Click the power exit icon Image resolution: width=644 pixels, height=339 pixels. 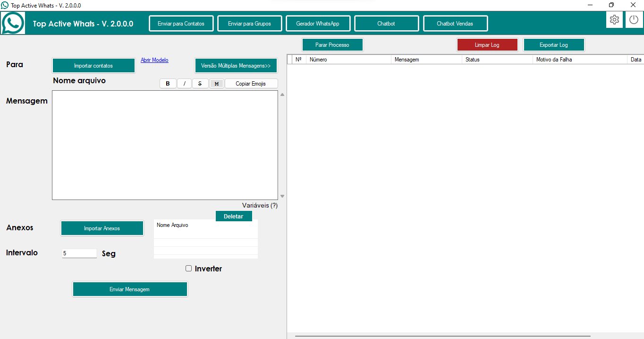click(x=634, y=20)
